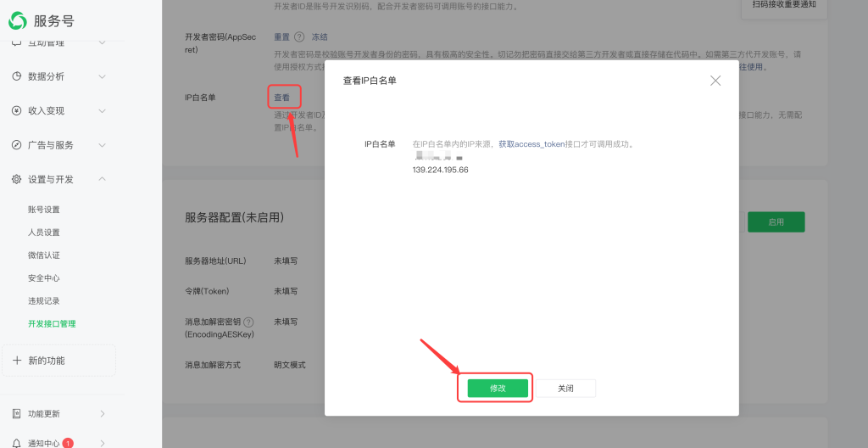Click the 消息加解密方式 label
The width and height of the screenshot is (868, 448).
(213, 366)
